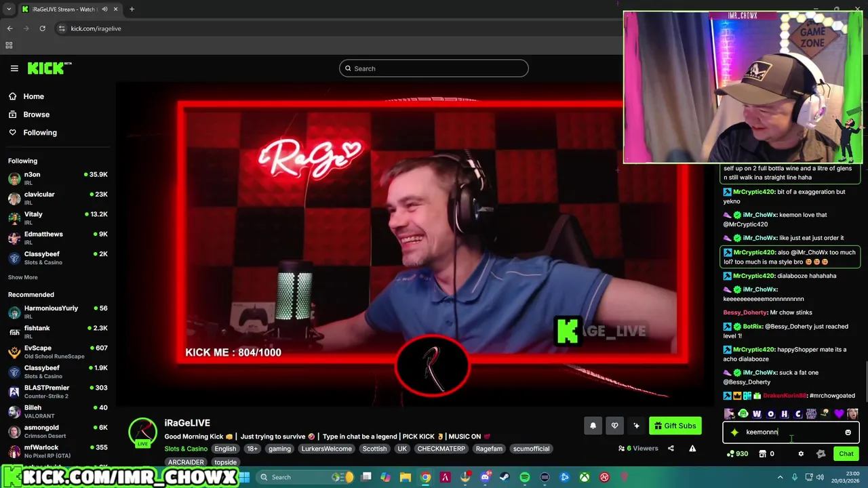Toggle follow heart button
Viewport: 868px width, 488px height.
[614, 426]
